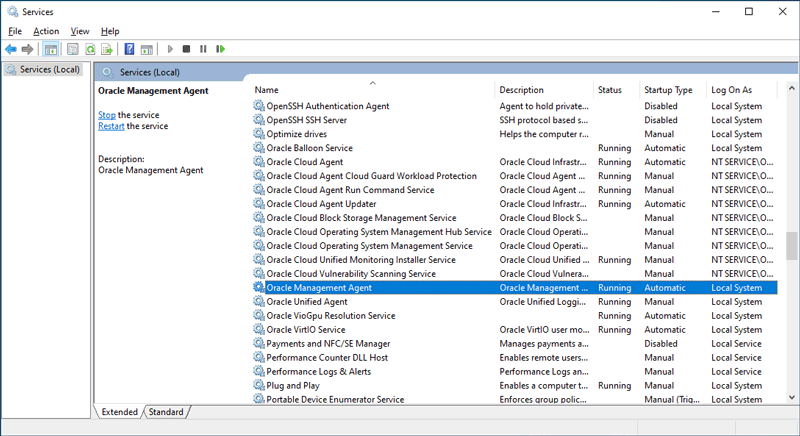Click Oracle Management Agent title in left pane
Screen dimensions: 800x436
153,91
